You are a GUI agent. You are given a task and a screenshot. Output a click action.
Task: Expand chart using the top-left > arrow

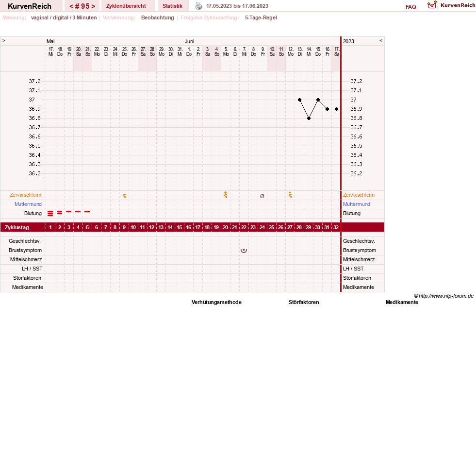click(4, 40)
